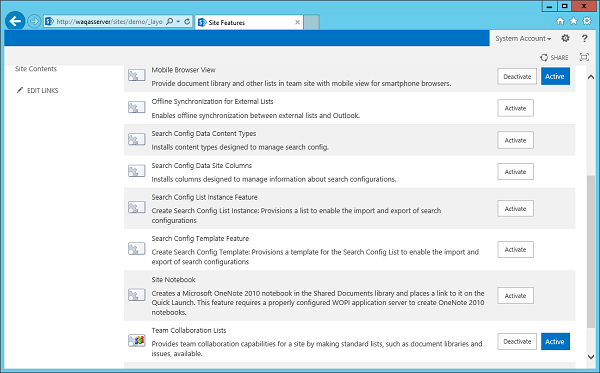Click the SharePoint Help question mark
The height and width of the screenshot is (373, 600).
[584, 38]
